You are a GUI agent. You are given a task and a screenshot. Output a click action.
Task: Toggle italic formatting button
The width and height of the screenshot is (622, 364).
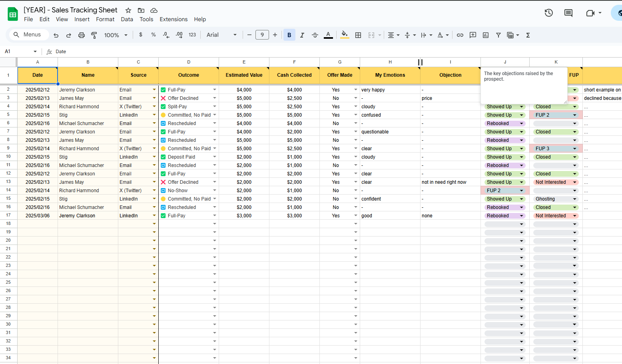[x=302, y=35]
